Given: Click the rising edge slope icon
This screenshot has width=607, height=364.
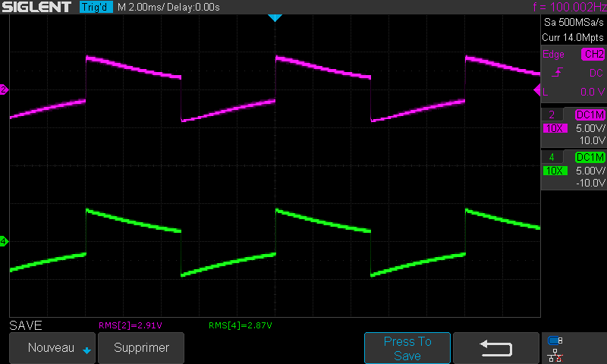Looking at the screenshot, I should [557, 72].
